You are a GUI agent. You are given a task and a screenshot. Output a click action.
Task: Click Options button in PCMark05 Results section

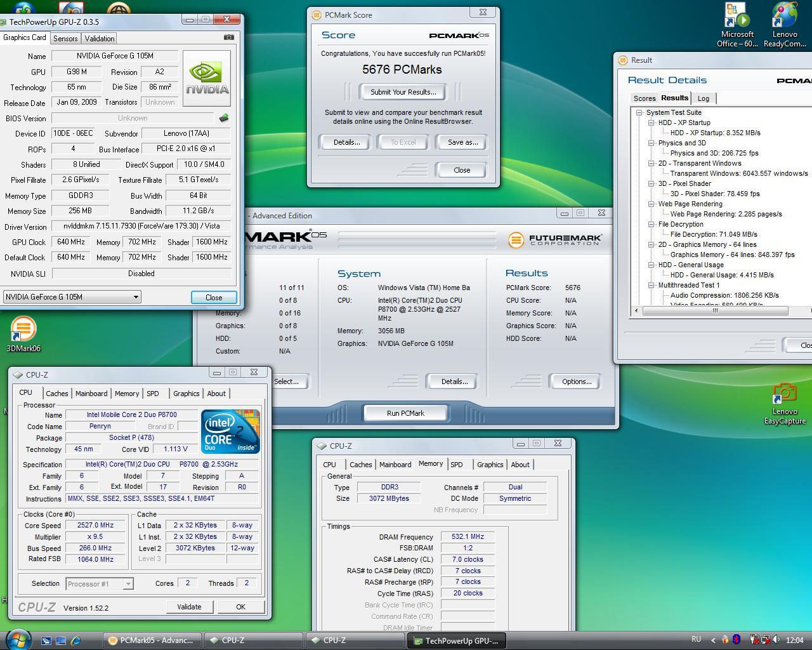(x=577, y=381)
